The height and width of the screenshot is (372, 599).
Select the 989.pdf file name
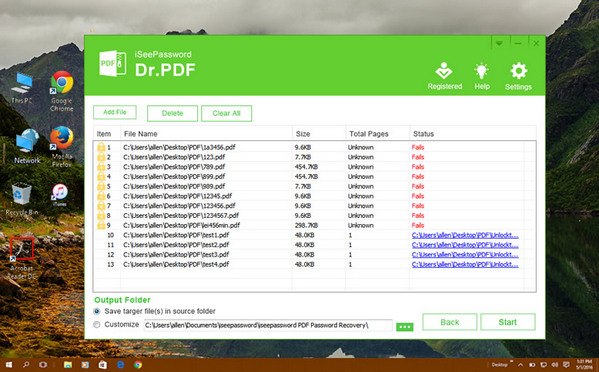[x=174, y=186]
